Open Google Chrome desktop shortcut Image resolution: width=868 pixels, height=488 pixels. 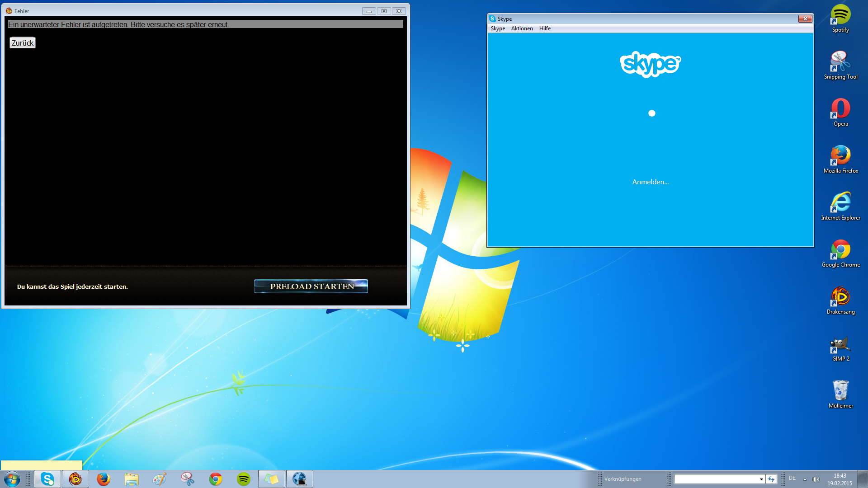pyautogui.click(x=840, y=253)
